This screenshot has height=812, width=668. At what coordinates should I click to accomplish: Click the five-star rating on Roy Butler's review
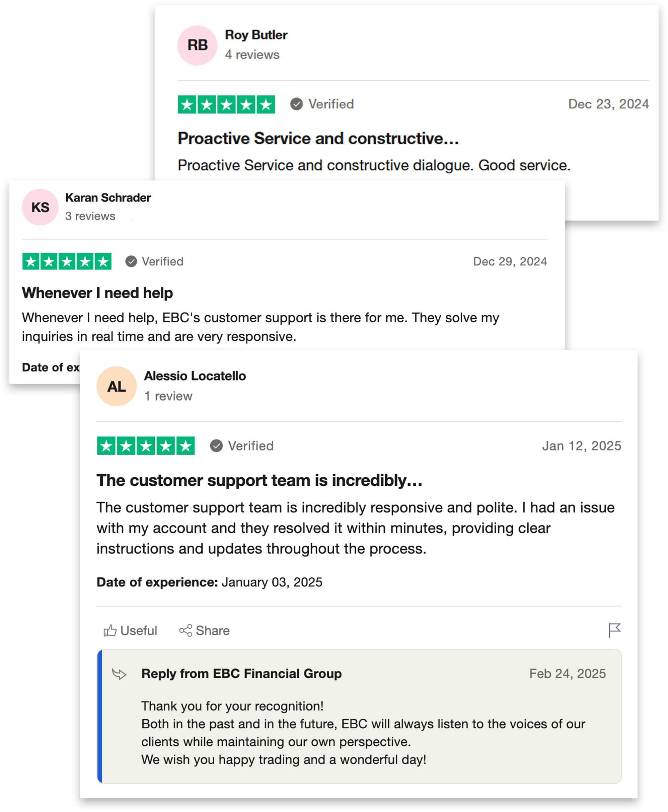(226, 104)
